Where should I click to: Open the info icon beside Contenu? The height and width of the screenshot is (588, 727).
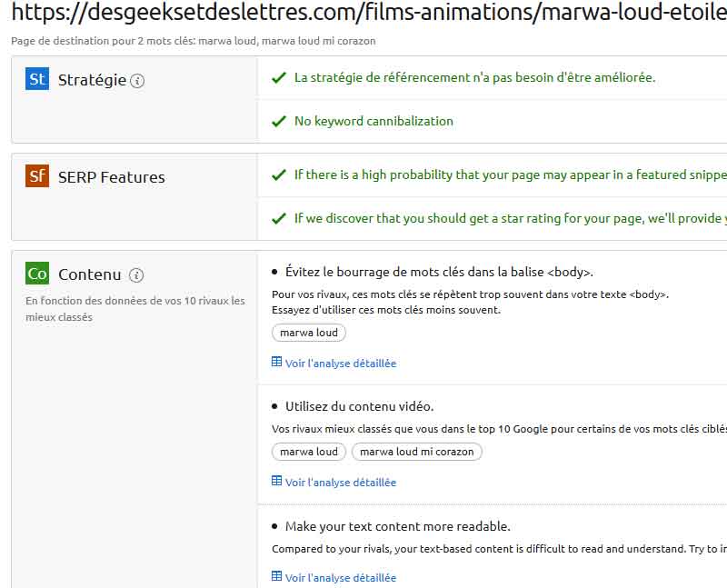pyautogui.click(x=136, y=275)
